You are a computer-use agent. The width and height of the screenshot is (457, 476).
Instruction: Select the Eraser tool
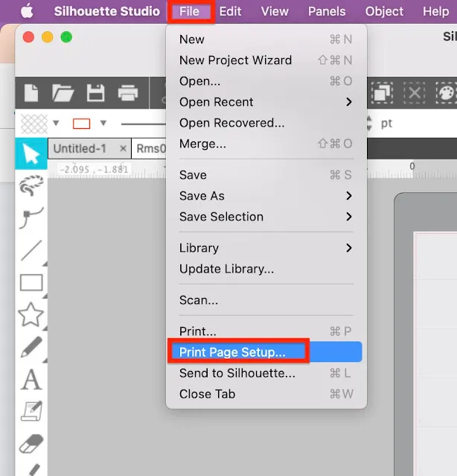(31, 443)
